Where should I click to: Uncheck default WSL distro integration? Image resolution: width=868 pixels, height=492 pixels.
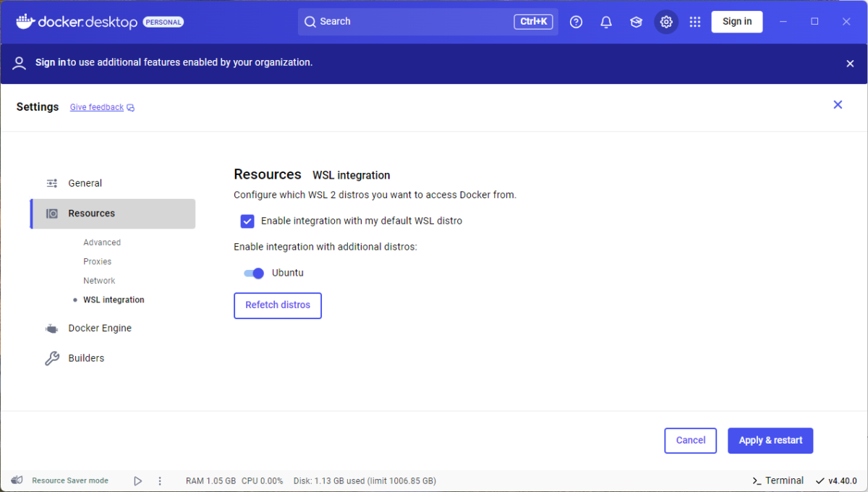point(247,221)
